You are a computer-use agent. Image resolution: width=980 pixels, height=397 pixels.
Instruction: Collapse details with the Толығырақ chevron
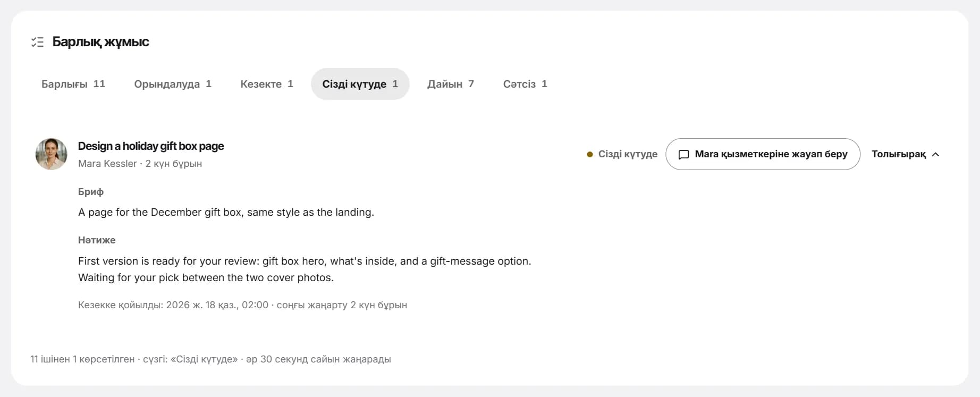pyautogui.click(x=906, y=154)
